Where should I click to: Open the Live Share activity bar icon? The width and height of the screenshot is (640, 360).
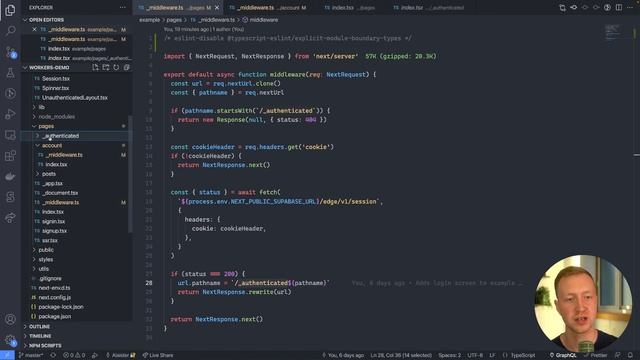click(10, 218)
